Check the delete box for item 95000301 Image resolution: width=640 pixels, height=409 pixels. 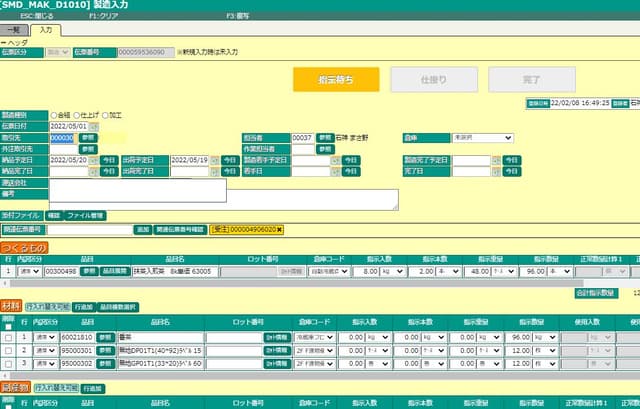click(9, 351)
